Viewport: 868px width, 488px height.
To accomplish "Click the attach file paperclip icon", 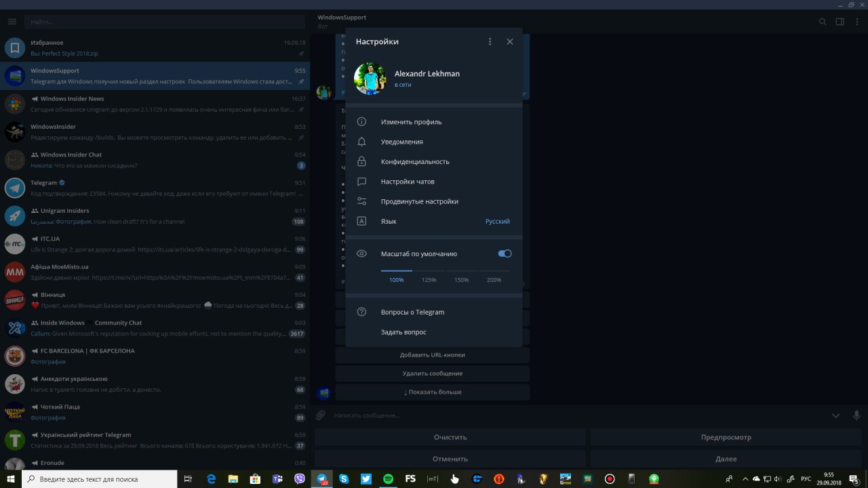I will tap(321, 415).
